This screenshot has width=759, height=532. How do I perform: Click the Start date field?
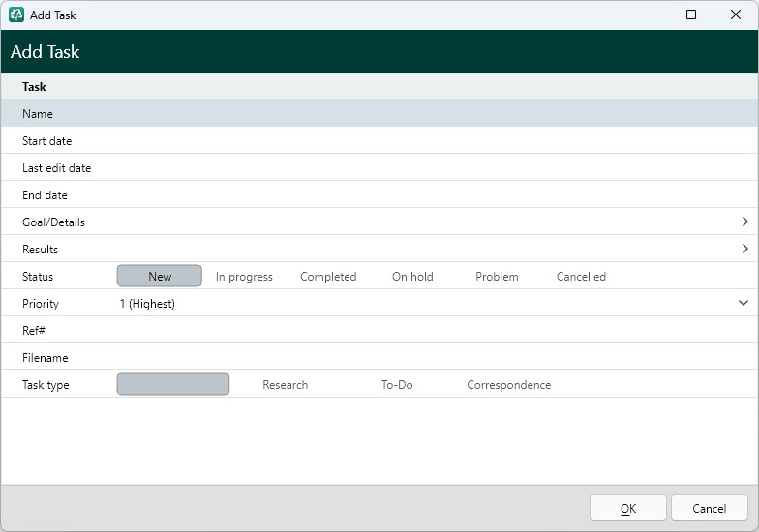click(435, 141)
